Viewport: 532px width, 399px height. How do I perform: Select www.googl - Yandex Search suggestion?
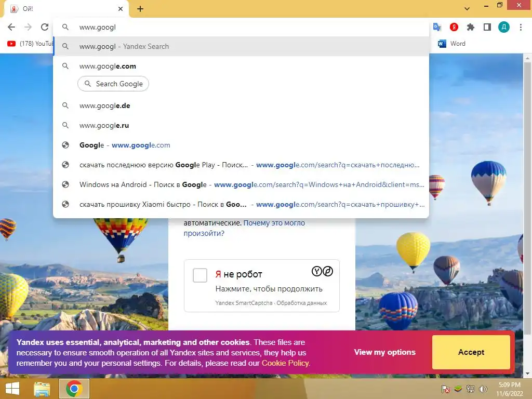(241, 46)
